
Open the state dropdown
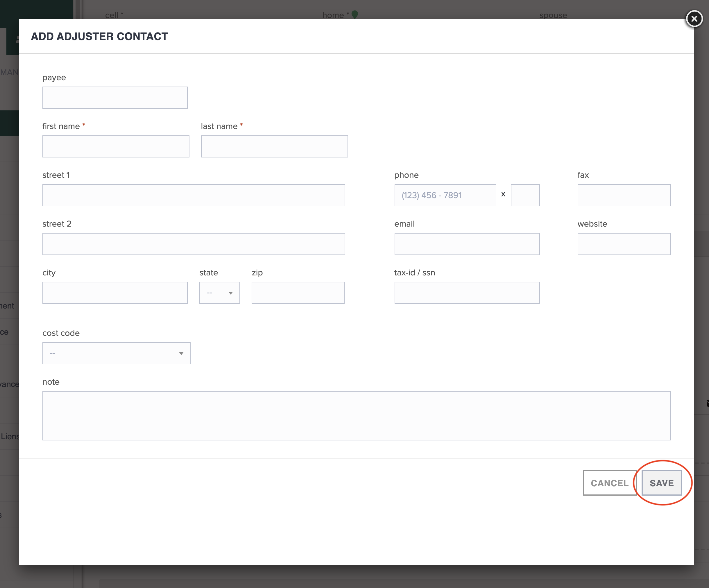219,293
